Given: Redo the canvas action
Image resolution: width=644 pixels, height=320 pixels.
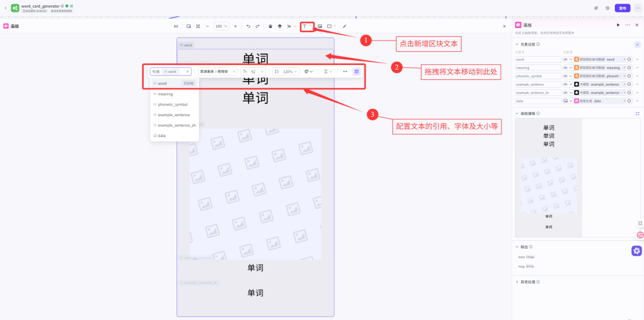Looking at the screenshot, I should point(258,26).
